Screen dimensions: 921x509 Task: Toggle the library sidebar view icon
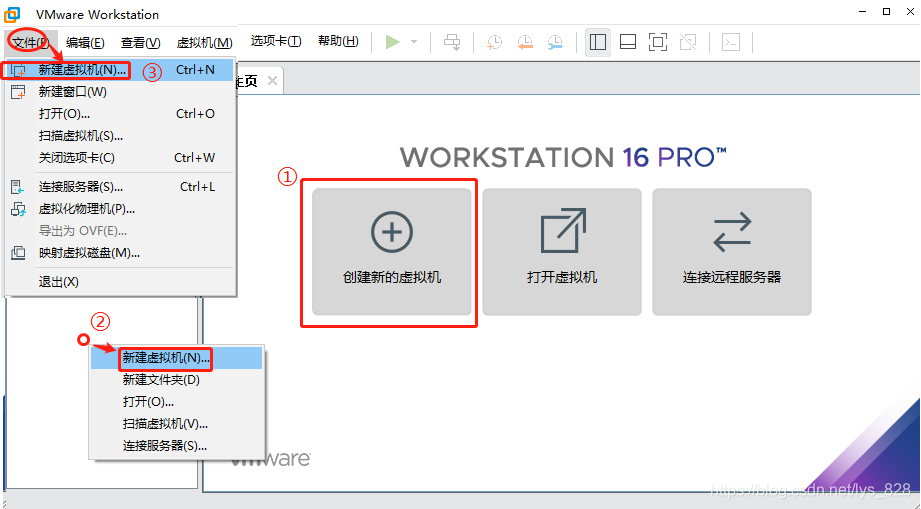click(x=598, y=42)
